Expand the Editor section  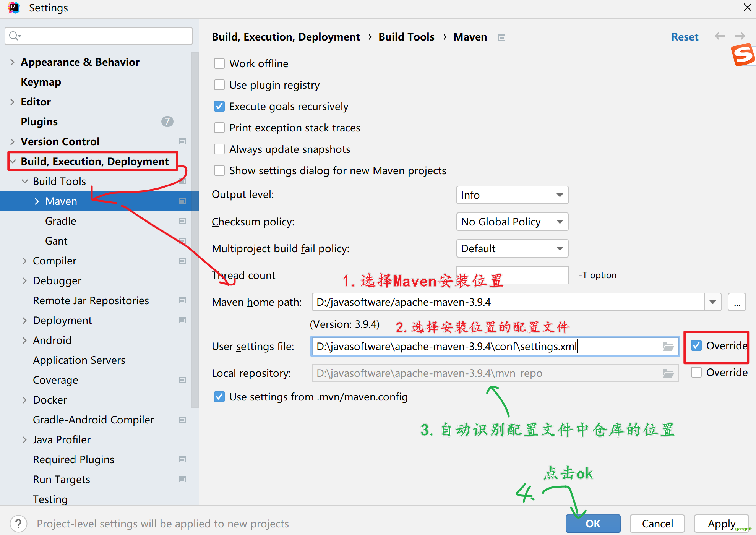click(x=12, y=102)
